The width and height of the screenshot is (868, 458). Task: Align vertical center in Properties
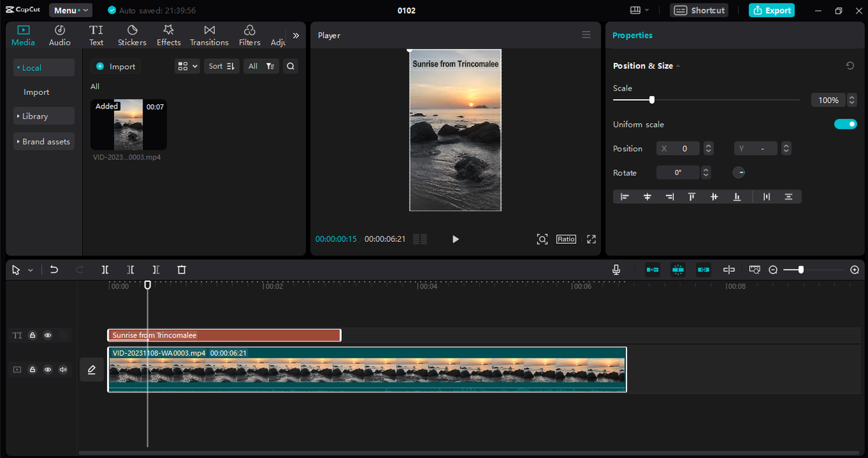(x=714, y=196)
